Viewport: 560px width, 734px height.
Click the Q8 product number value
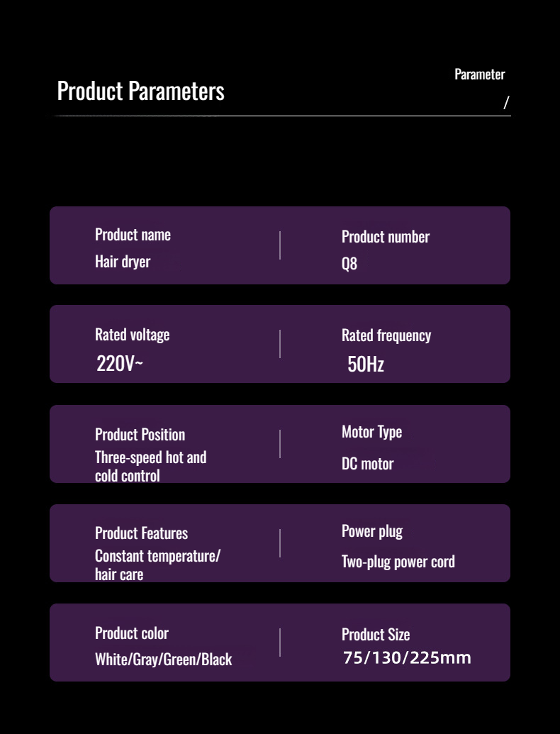(349, 264)
